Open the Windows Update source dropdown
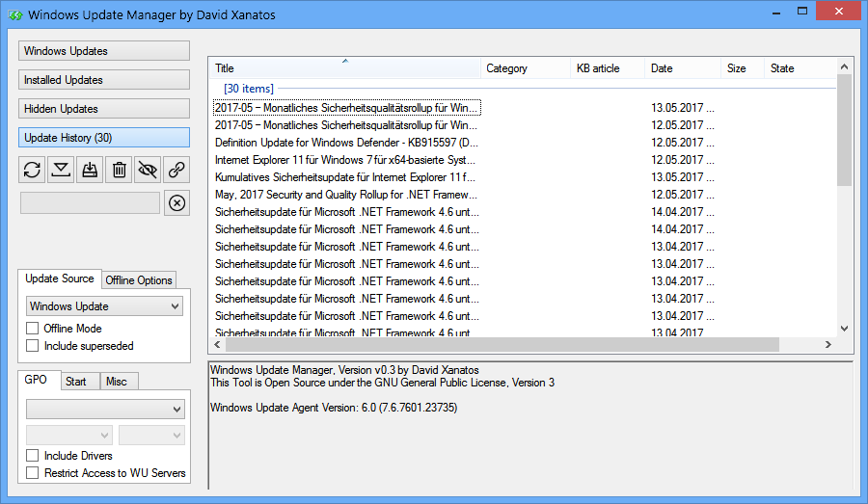The image size is (868, 504). (104, 306)
